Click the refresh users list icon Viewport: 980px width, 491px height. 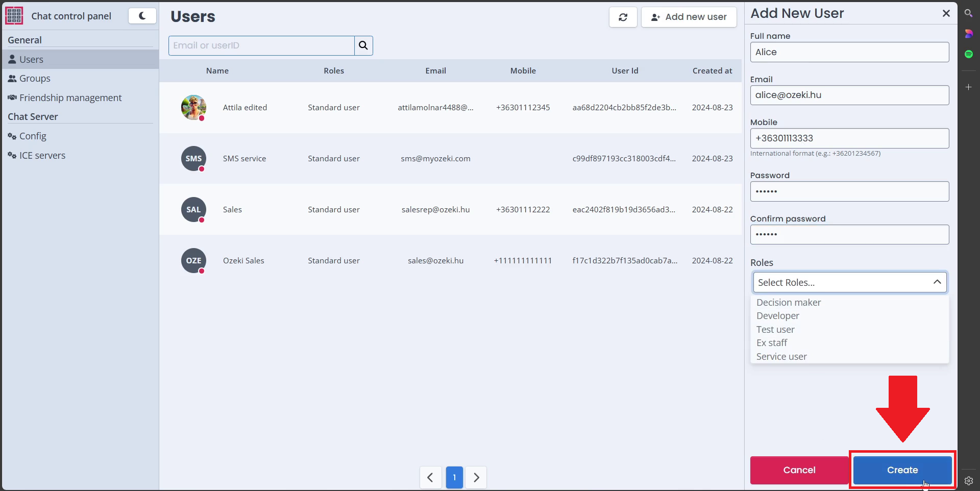click(623, 17)
